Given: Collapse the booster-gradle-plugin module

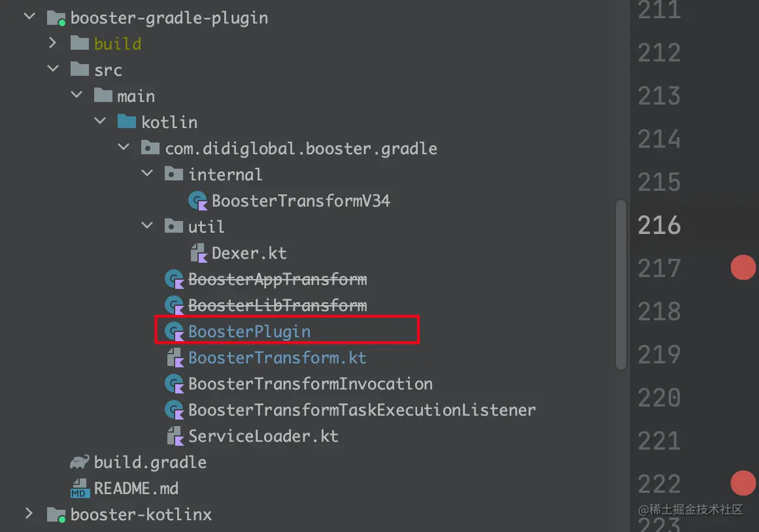Looking at the screenshot, I should [x=29, y=16].
